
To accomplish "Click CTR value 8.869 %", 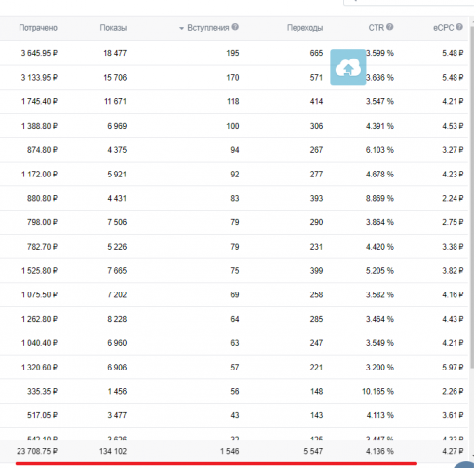I will [x=379, y=198].
